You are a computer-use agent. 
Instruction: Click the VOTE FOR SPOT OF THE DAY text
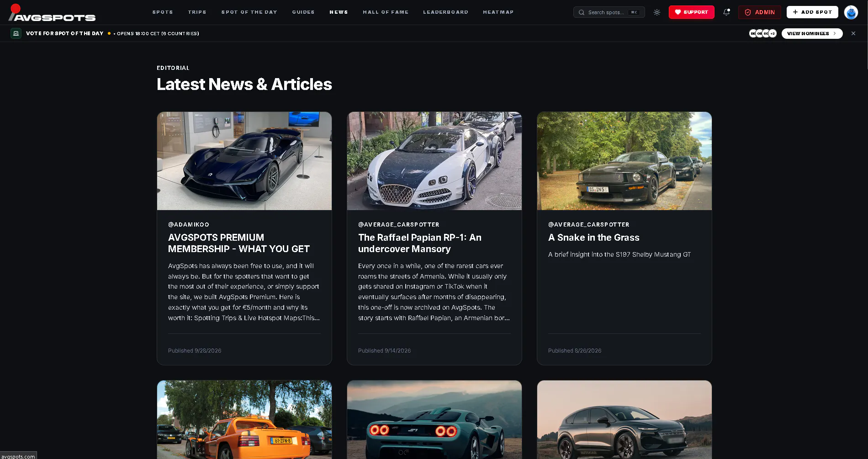[65, 33]
